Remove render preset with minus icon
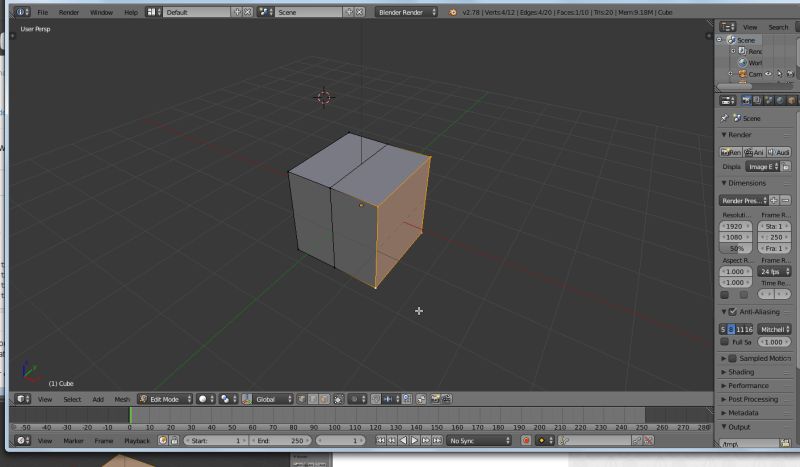This screenshot has width=800, height=467. (785, 201)
